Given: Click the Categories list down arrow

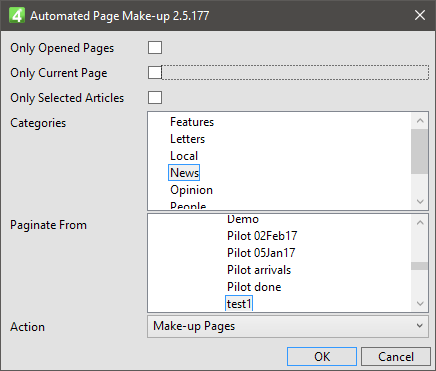Looking at the screenshot, I should coord(420,201).
